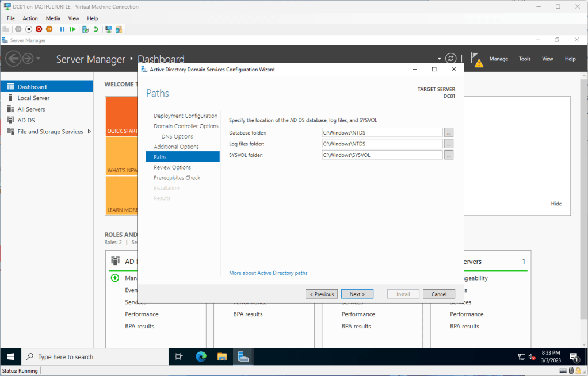The width and height of the screenshot is (588, 376).
Task: Refresh Server Manager with circular arrows icon
Action: (451, 59)
